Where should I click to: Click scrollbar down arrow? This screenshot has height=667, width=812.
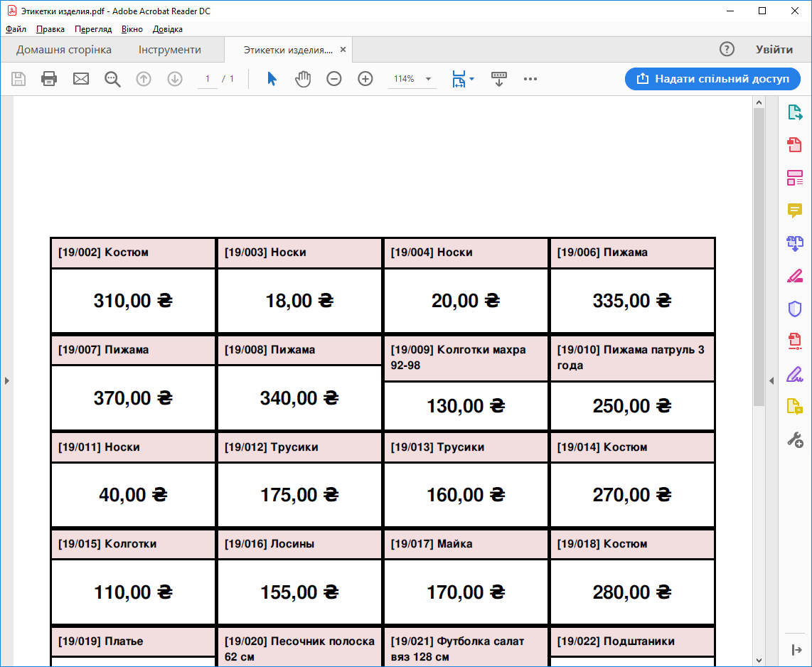[759, 661]
